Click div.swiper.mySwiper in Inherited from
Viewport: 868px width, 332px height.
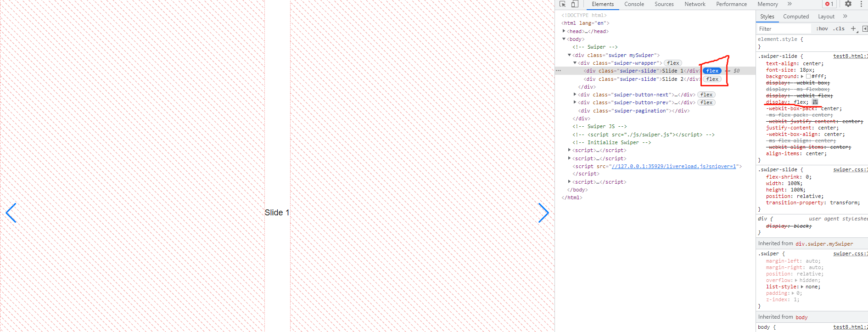point(824,244)
